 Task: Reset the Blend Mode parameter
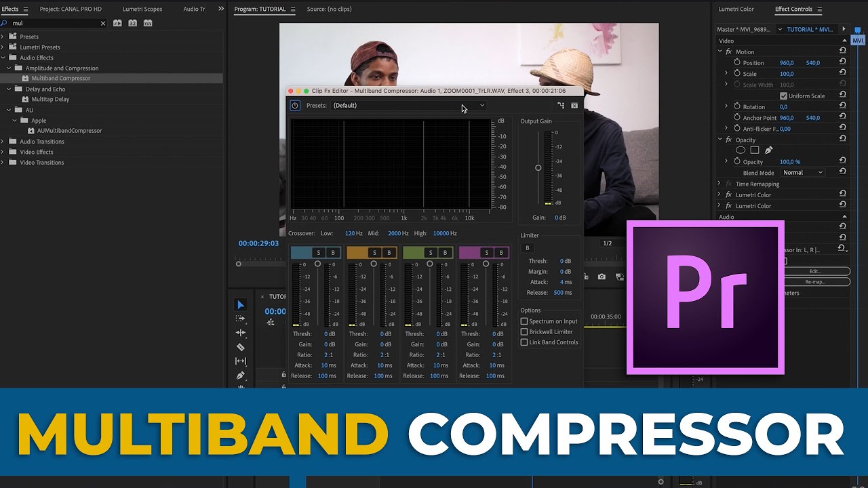pos(842,172)
